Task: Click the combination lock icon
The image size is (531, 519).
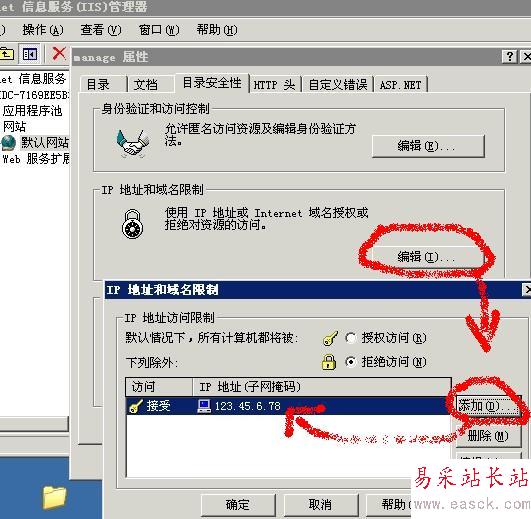Action: (132, 224)
